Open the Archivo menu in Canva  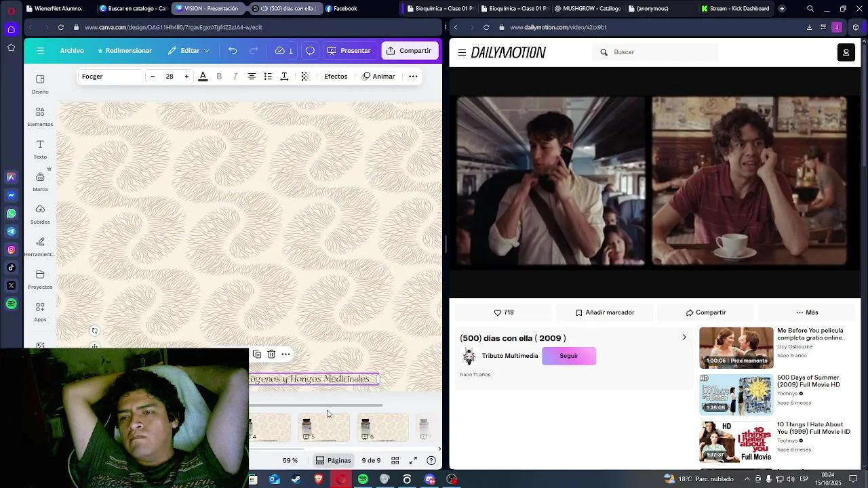pos(72,51)
